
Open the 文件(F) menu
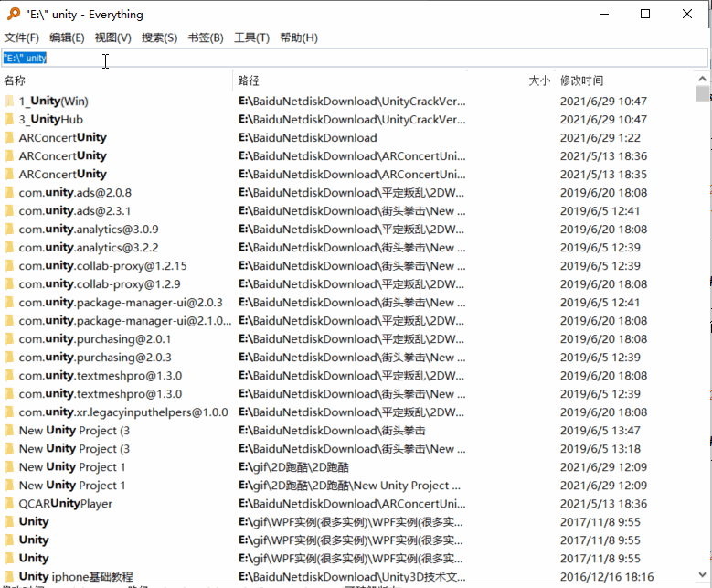click(x=21, y=37)
